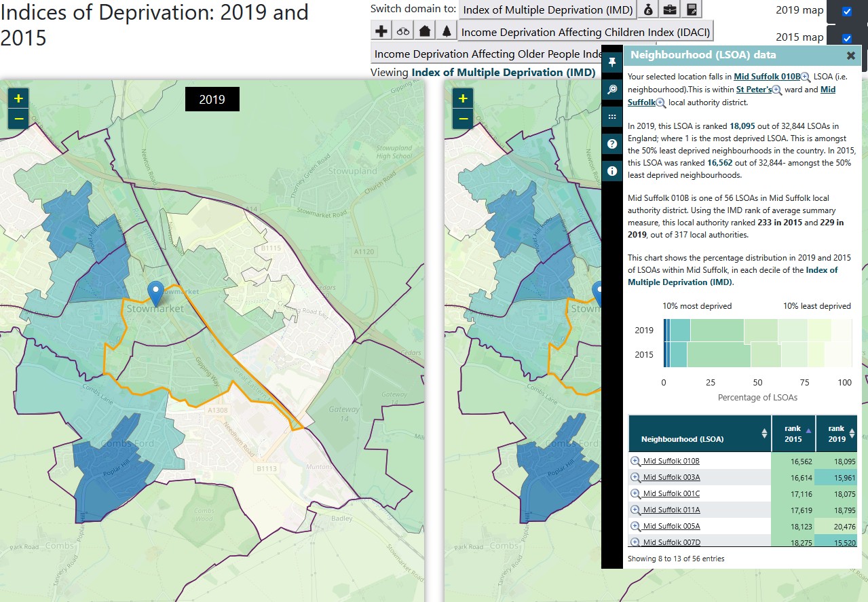Image resolution: width=868 pixels, height=602 pixels.
Task: Zoom to Mid Suffolk 003A using its row icon
Action: point(636,478)
